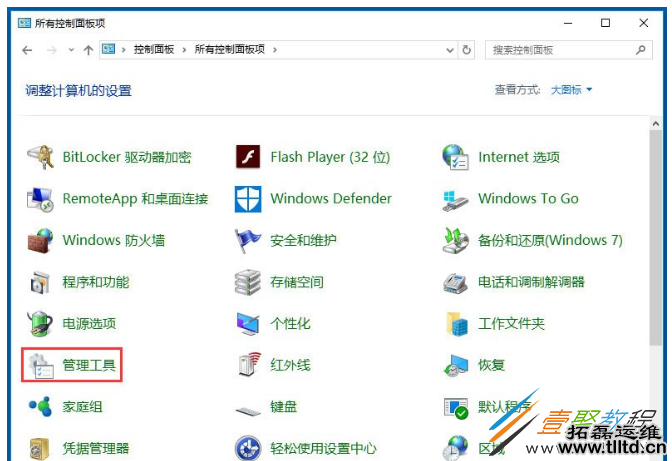Maximize the control panel window
This screenshot has width=672, height=461.
605,23
